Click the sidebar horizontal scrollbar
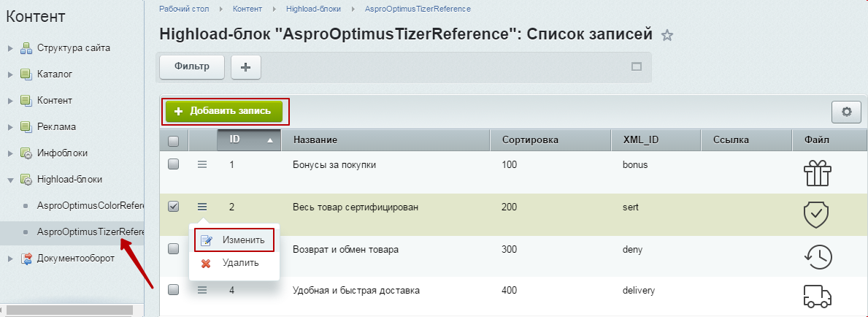 [69, 309]
